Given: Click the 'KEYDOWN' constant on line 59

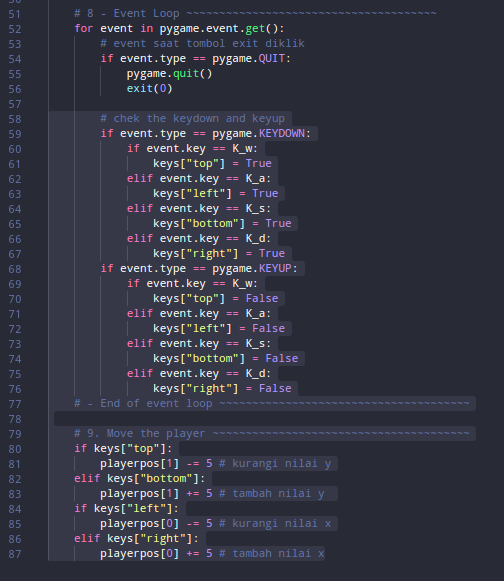Looking at the screenshot, I should click(282, 133).
